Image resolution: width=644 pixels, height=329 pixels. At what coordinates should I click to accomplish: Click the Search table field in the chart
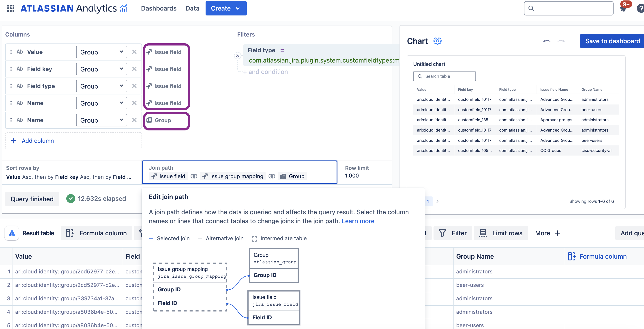(x=444, y=76)
